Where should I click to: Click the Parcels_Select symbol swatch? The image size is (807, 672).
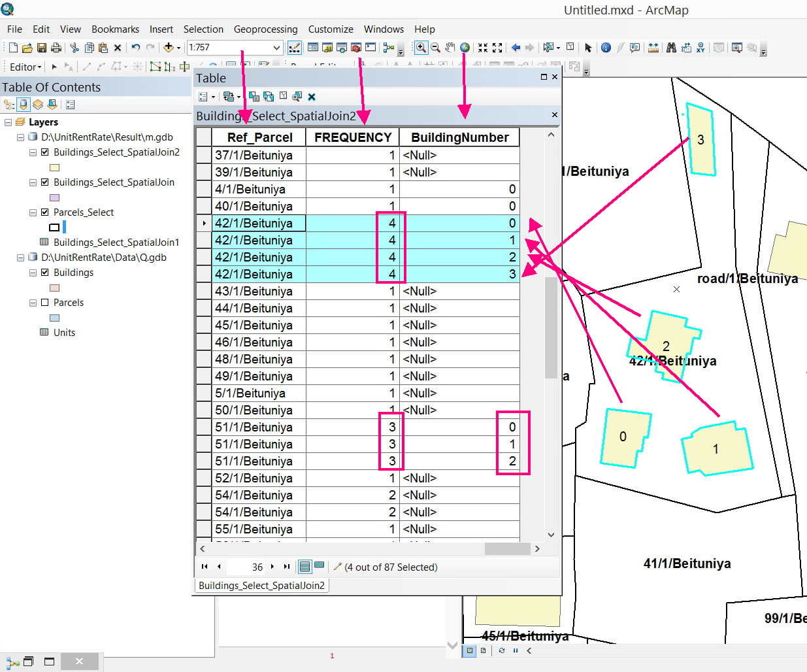[55, 227]
